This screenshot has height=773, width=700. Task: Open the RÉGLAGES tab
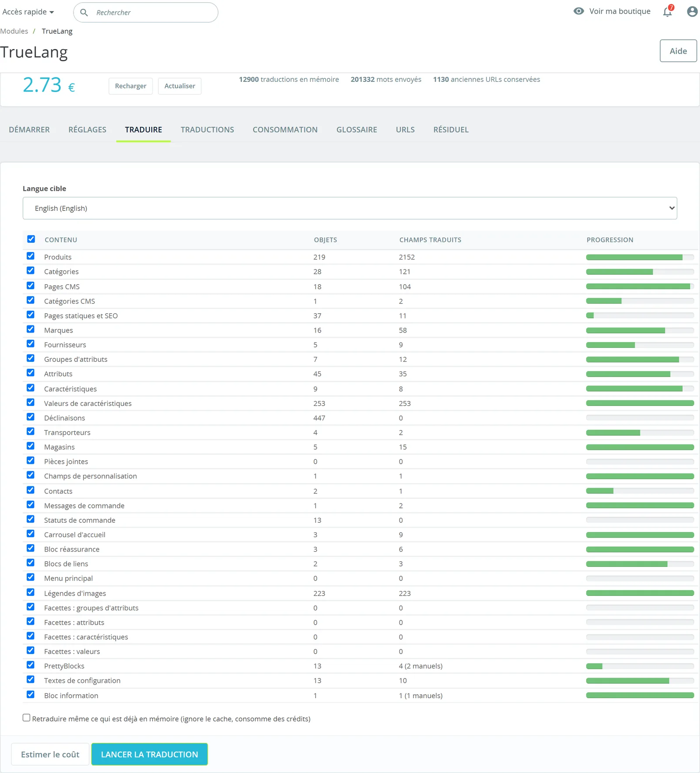[87, 129]
